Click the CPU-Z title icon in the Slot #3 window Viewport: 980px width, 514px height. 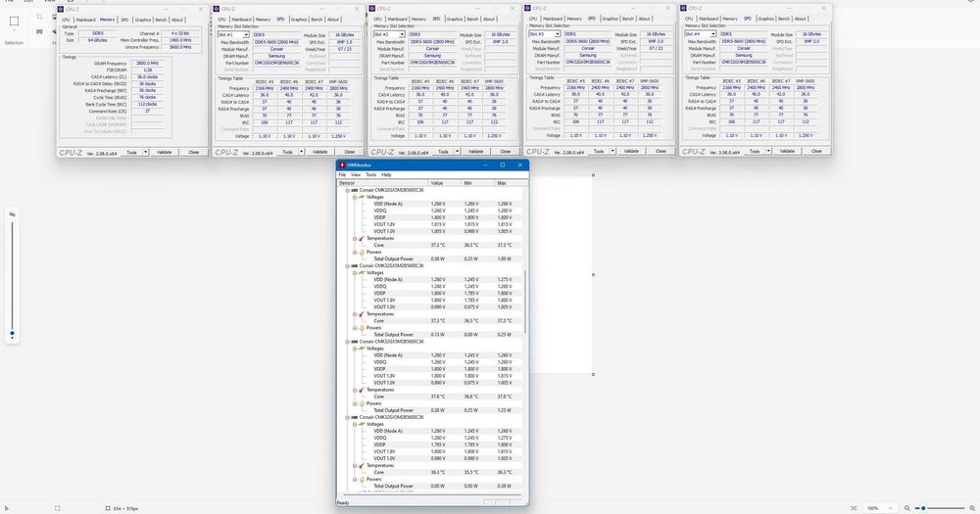click(x=528, y=8)
